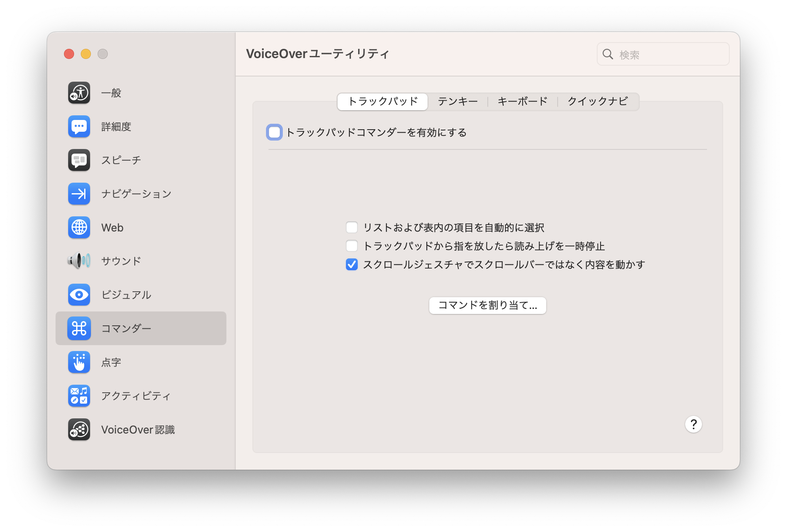This screenshot has height=532, width=787.
Task: Open the 一般 (General) settings icon
Action: tap(79, 93)
